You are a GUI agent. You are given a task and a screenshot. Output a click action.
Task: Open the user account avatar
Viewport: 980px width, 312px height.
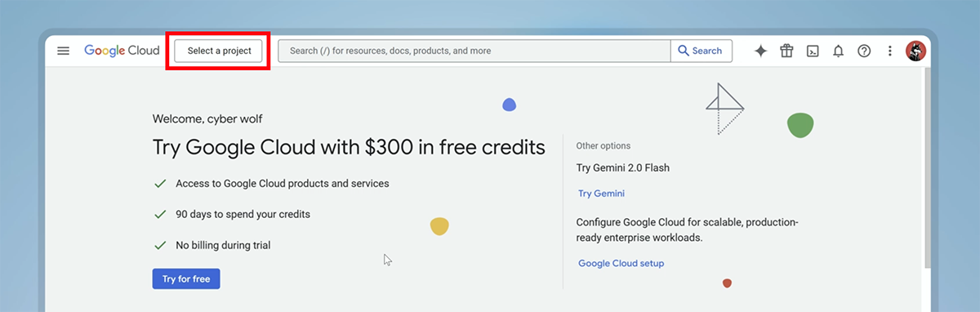[x=915, y=51]
